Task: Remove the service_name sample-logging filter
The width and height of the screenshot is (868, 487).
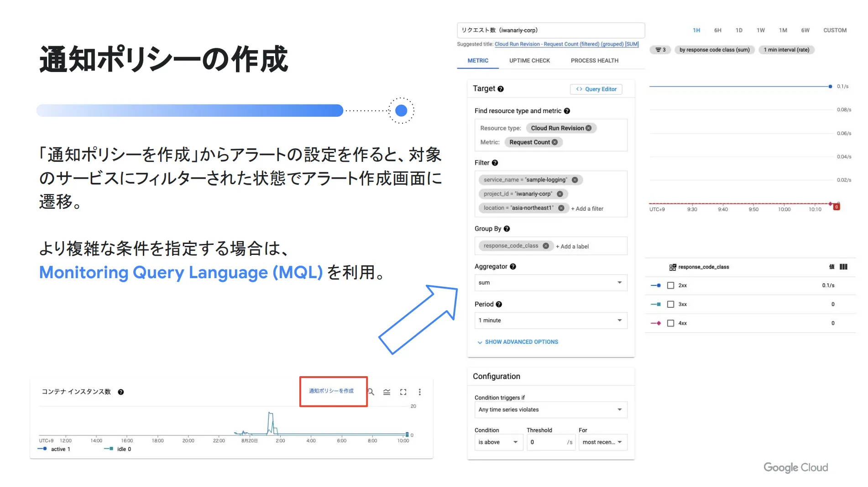Action: pos(575,180)
